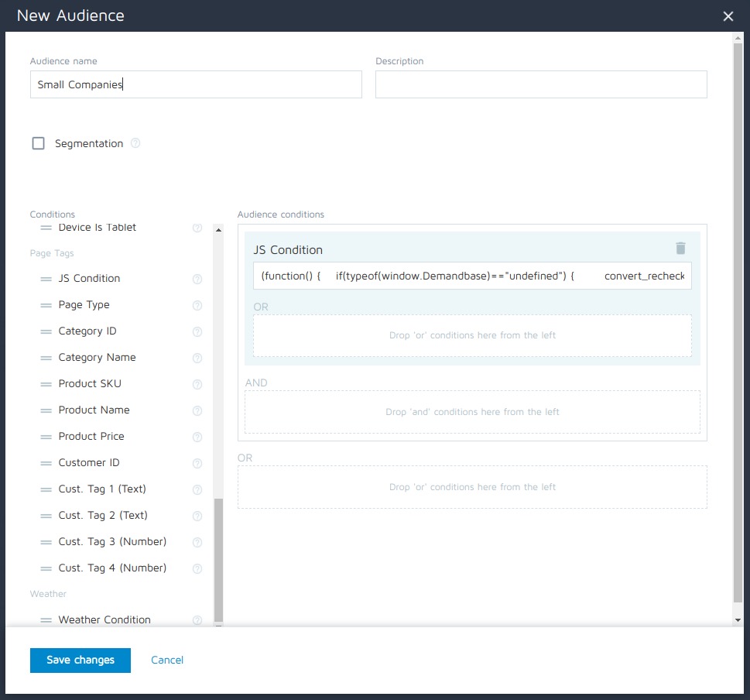Image resolution: width=750 pixels, height=700 pixels.
Task: Click the help icon beside Page Type
Action: [x=197, y=304]
